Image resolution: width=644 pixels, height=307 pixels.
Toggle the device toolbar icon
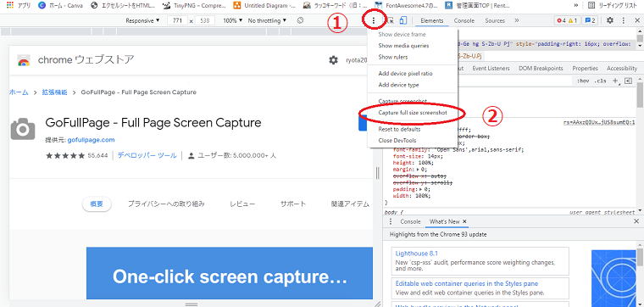click(x=403, y=20)
